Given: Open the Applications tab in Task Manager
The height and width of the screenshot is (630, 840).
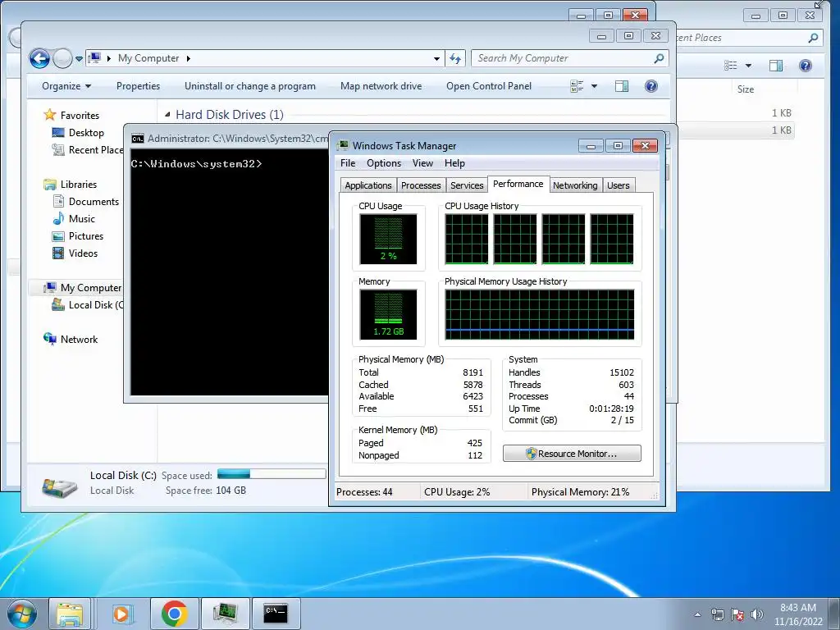Looking at the screenshot, I should coord(368,185).
